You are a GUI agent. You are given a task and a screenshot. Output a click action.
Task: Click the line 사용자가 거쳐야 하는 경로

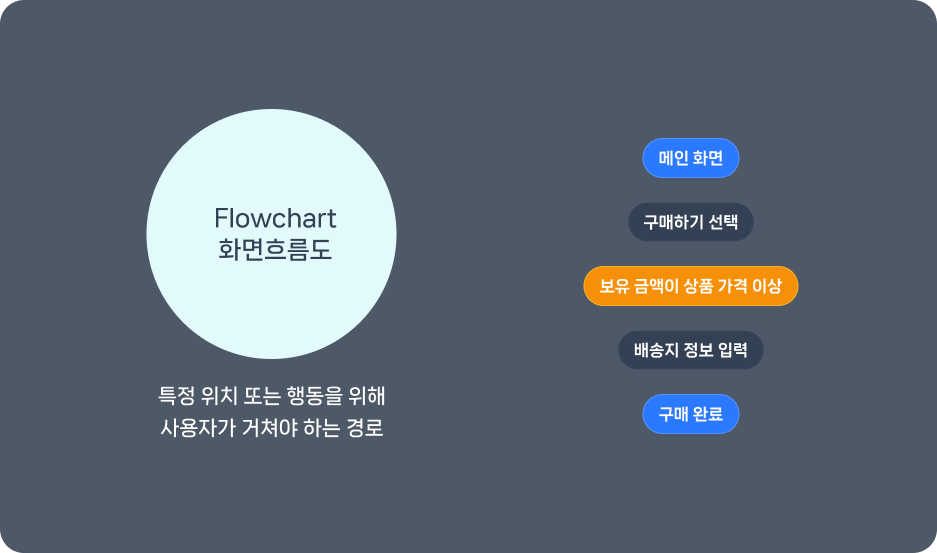272,427
